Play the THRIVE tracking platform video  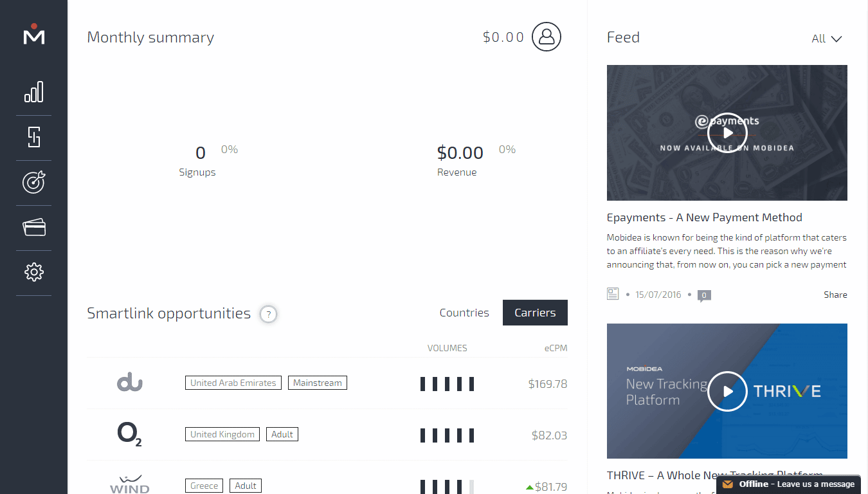pos(727,391)
